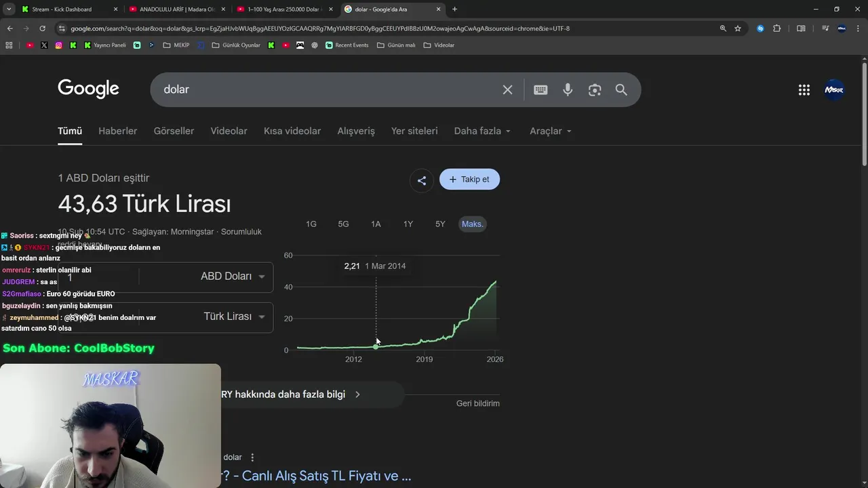Open the Recent Events bookmark
Viewport: 868px width, 488px height.
347,45
